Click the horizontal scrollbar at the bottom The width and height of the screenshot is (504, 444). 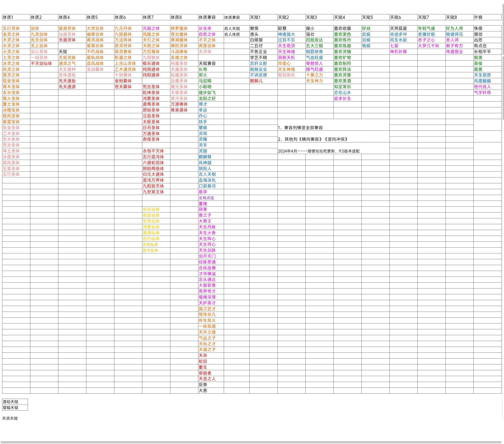(251, 442)
